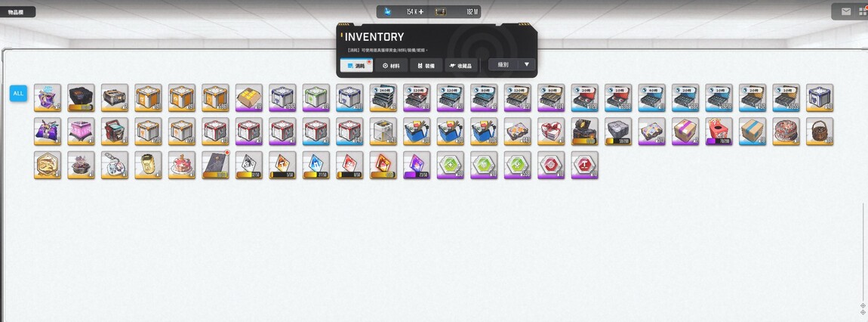
Task: Switch to the 材料 tab
Action: (391, 66)
